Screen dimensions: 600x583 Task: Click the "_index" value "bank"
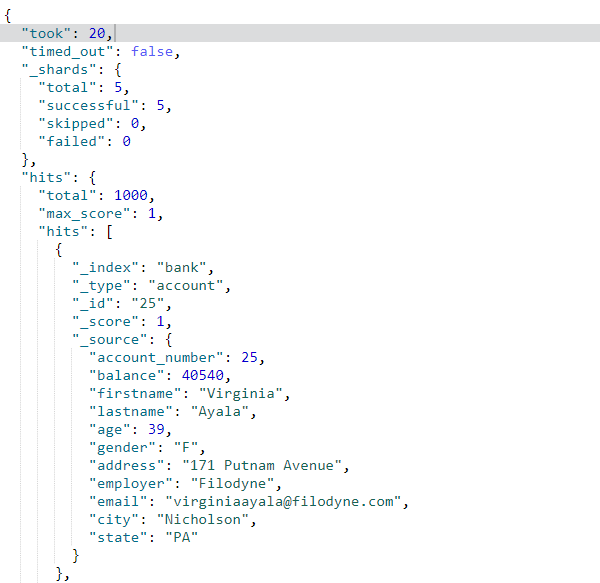click(181, 267)
